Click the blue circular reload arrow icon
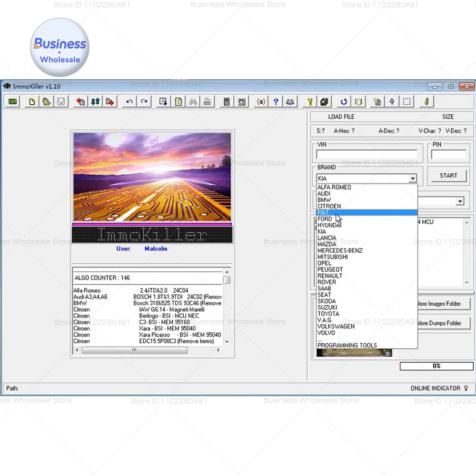The height and width of the screenshot is (476, 476). click(344, 102)
